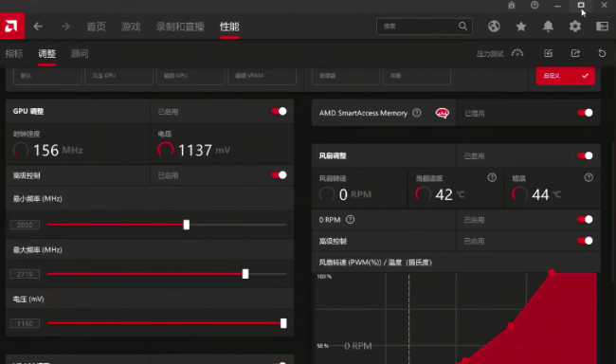This screenshot has width=616, height=364.
Task: Click the search magnifier icon
Action: point(462,26)
